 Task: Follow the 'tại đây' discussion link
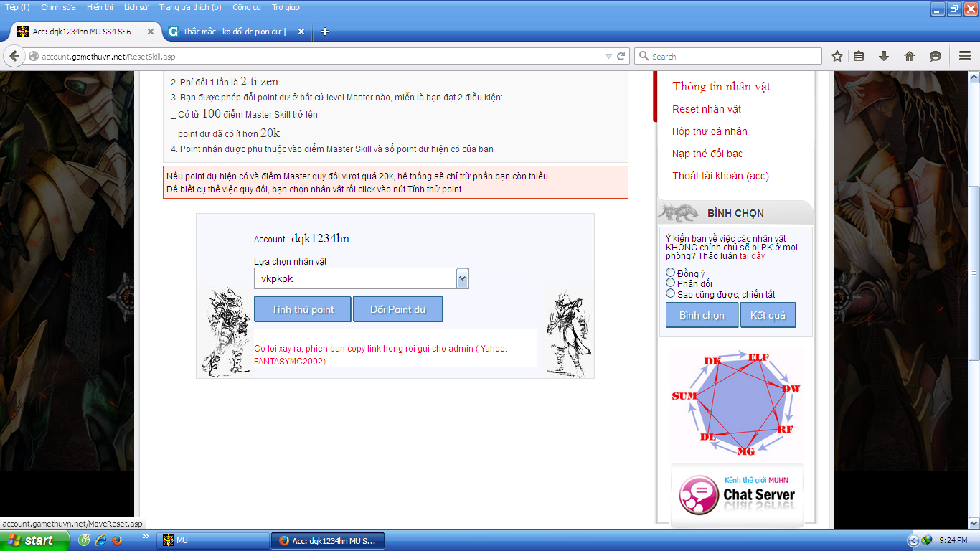[x=752, y=256]
